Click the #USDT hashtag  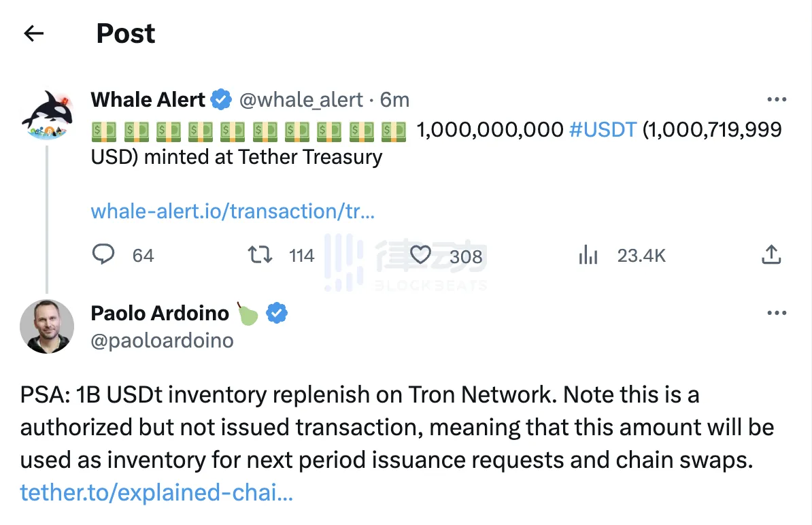point(603,129)
